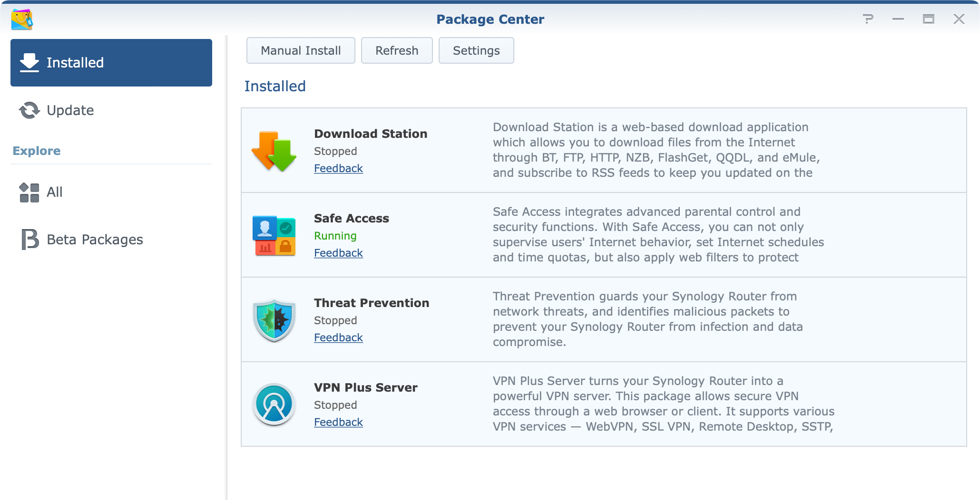This screenshot has height=500, width=980.
Task: Click the Installed heading above list
Action: tap(275, 86)
